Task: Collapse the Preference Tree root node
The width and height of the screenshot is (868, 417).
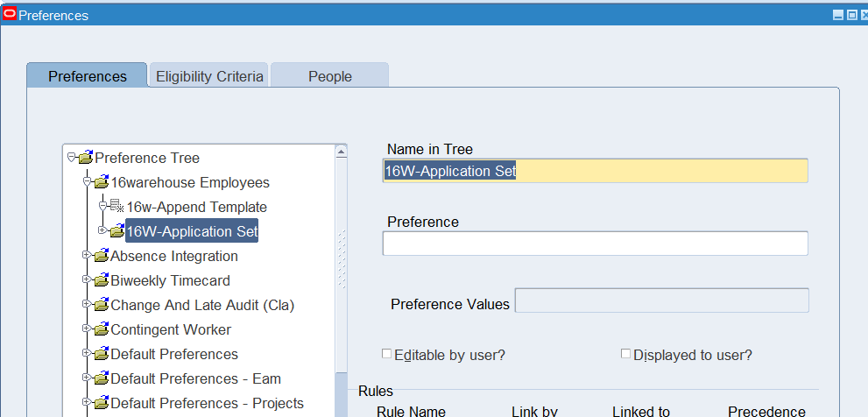Action: pyautogui.click(x=71, y=158)
